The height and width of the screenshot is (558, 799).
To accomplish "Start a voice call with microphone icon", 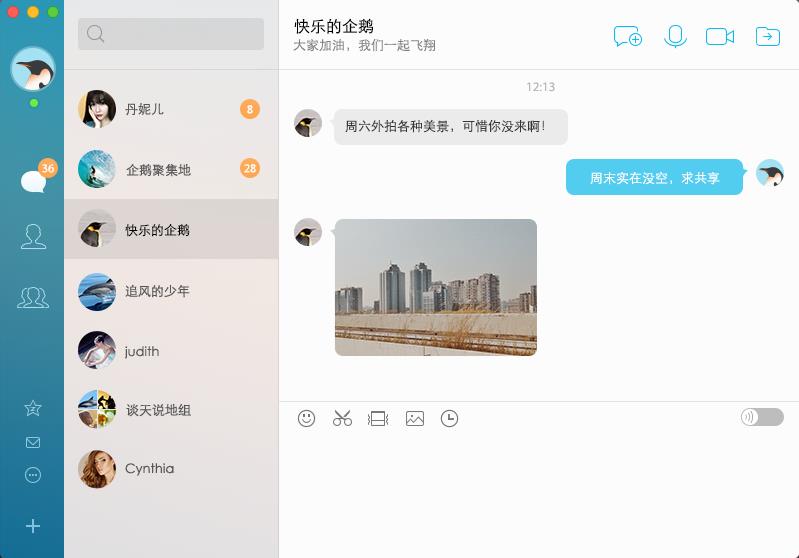I will coord(676,36).
